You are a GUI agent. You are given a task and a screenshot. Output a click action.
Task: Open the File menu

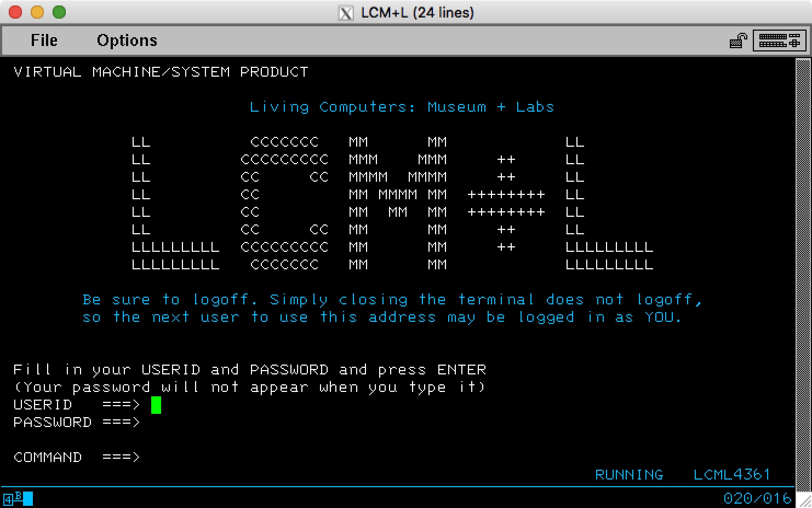44,41
